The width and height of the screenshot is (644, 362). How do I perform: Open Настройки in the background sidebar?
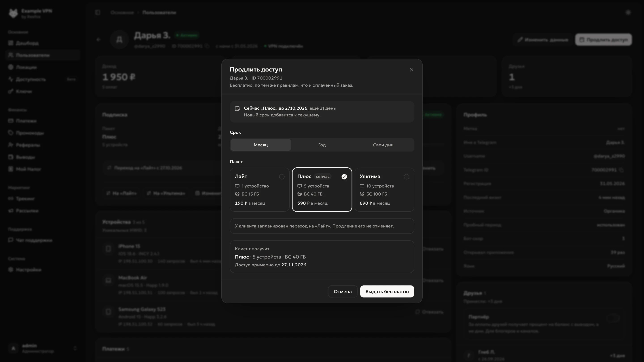(x=43, y=270)
